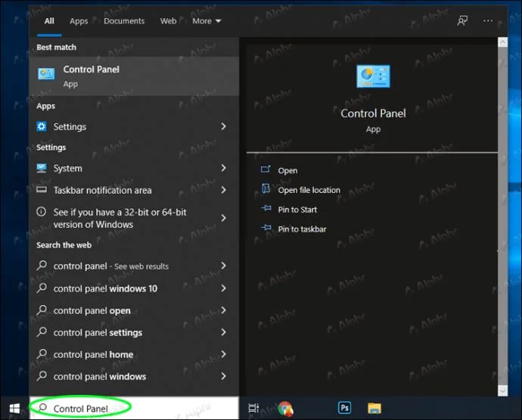Expand the More filter dropdown
The width and height of the screenshot is (522, 420).
(207, 21)
